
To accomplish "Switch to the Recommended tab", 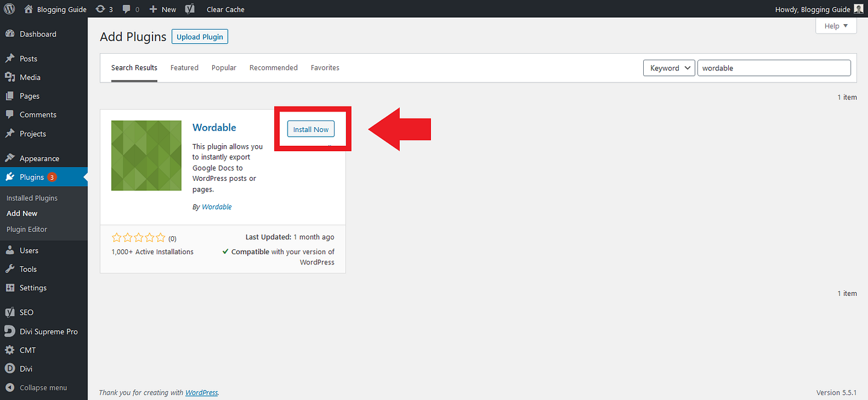I will (274, 67).
